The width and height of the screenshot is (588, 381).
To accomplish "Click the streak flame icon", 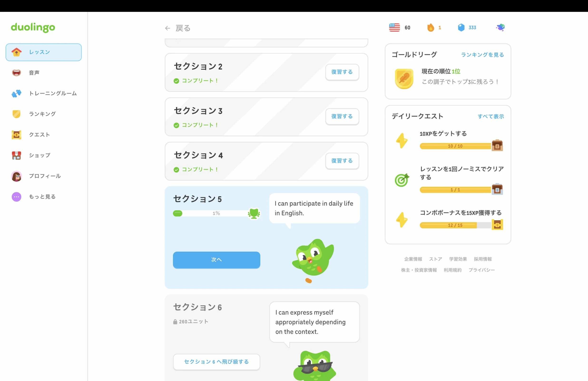I will 431,27.
